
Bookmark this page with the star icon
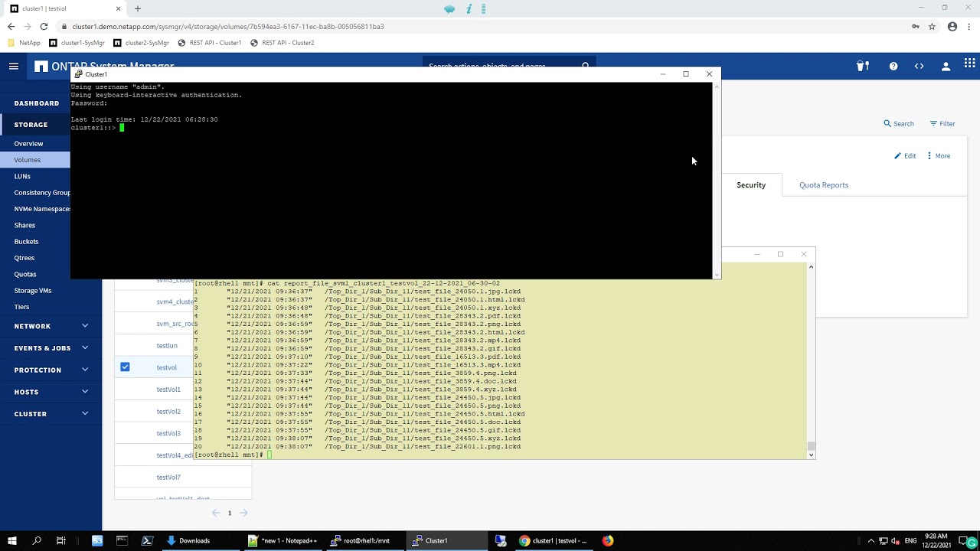point(932,26)
